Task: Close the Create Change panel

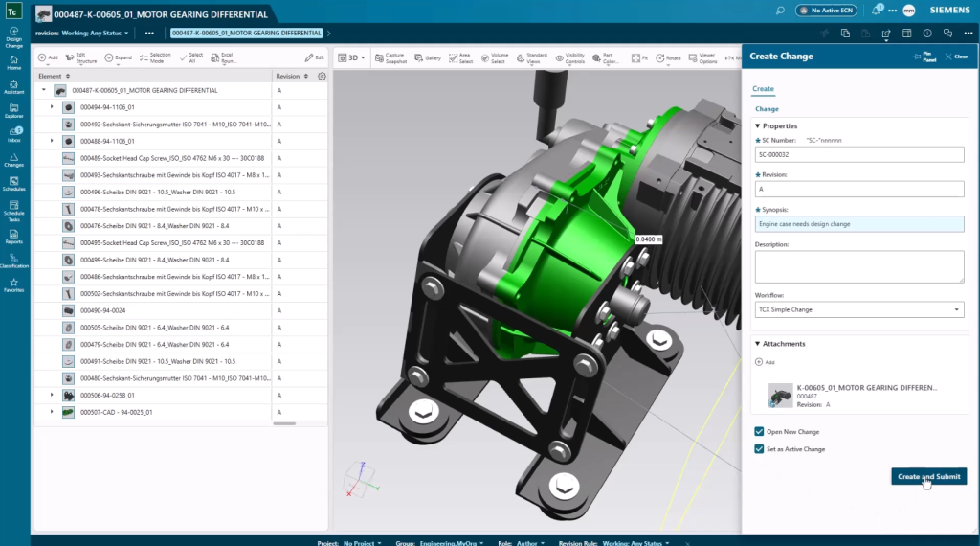Action: (956, 57)
